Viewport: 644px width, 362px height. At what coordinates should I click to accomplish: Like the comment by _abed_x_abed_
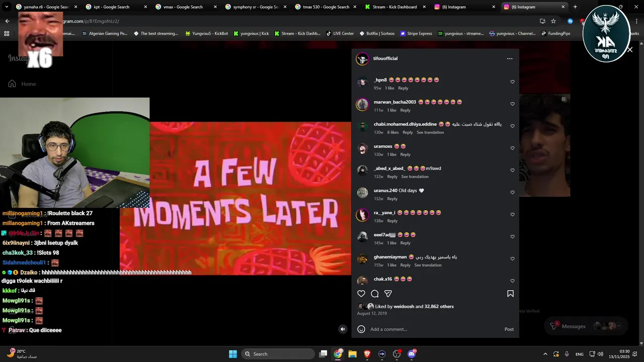[513, 170]
